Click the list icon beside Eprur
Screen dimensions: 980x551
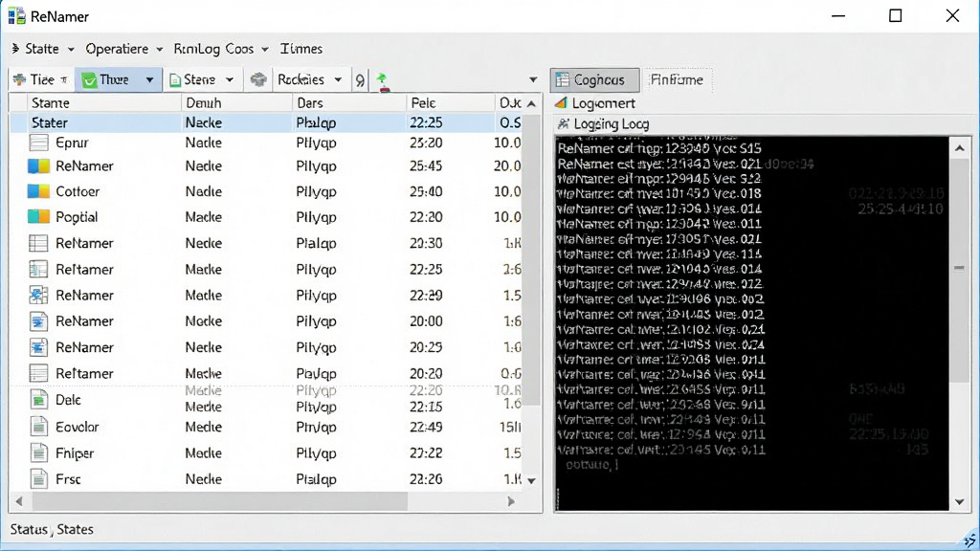click(38, 143)
